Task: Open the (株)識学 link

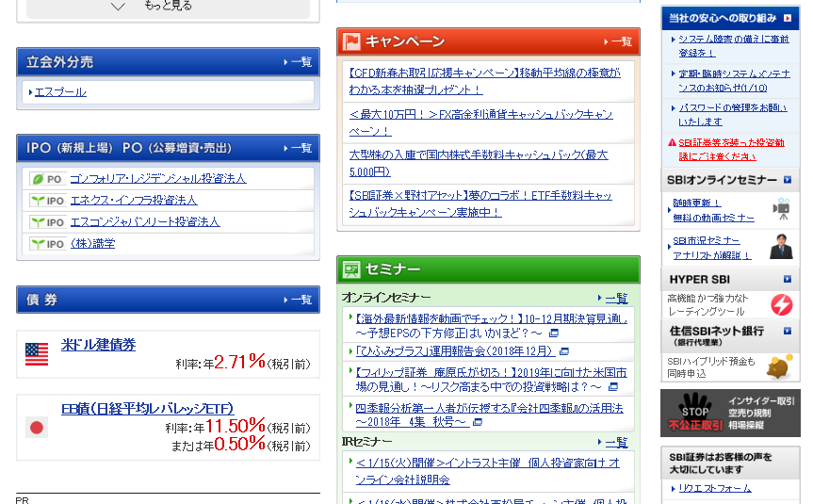Action: pyautogui.click(x=93, y=244)
